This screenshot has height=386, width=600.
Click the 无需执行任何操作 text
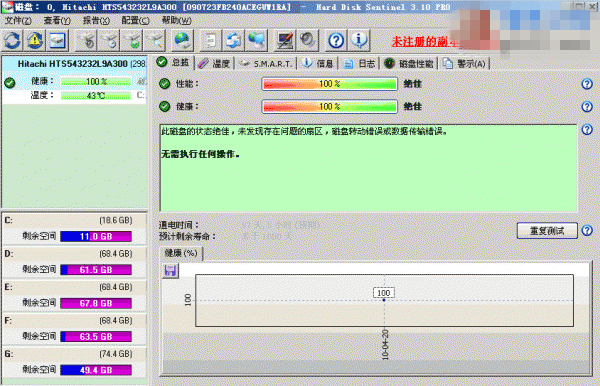(201, 154)
